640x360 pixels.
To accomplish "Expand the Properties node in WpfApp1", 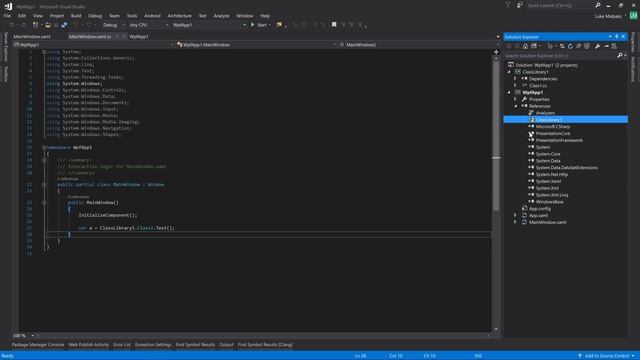I will pyautogui.click(x=515, y=99).
